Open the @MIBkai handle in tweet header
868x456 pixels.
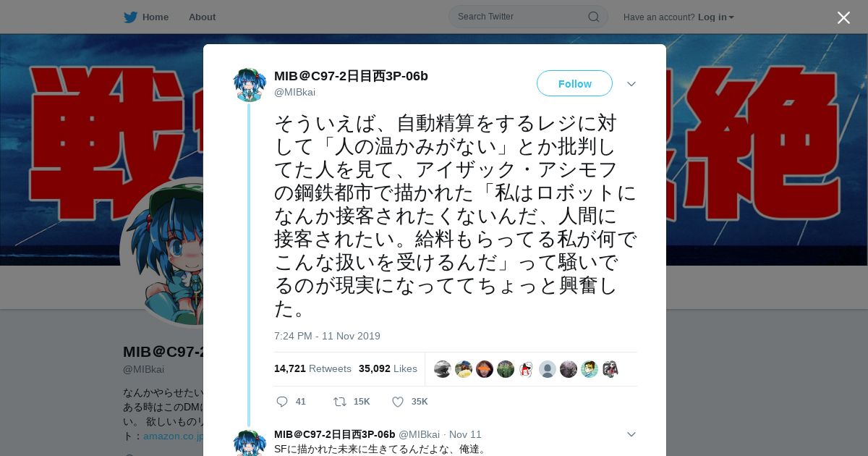click(294, 92)
